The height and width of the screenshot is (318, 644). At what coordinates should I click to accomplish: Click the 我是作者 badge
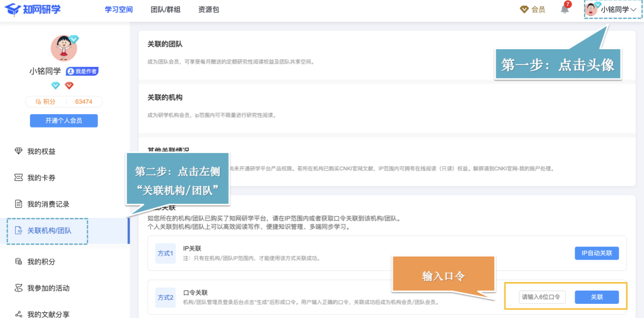tap(82, 72)
